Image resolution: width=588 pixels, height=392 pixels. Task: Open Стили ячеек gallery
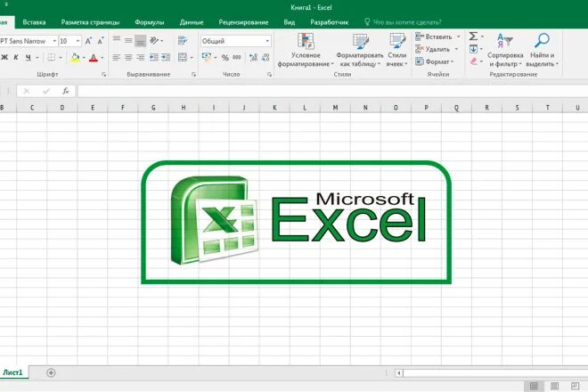[x=396, y=50]
